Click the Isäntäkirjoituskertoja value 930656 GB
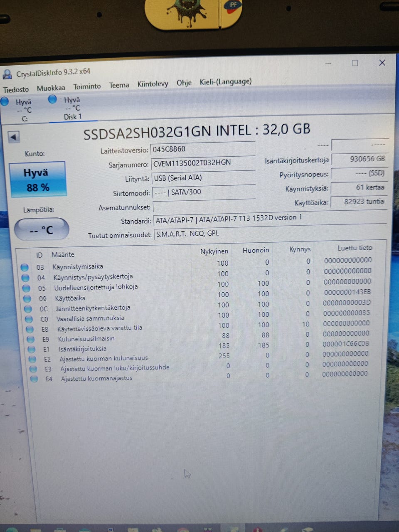This screenshot has height=532, width=399. (x=360, y=159)
